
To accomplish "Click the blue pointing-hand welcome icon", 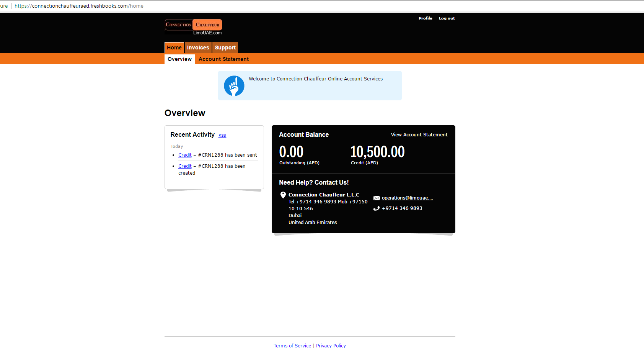I will point(234,86).
